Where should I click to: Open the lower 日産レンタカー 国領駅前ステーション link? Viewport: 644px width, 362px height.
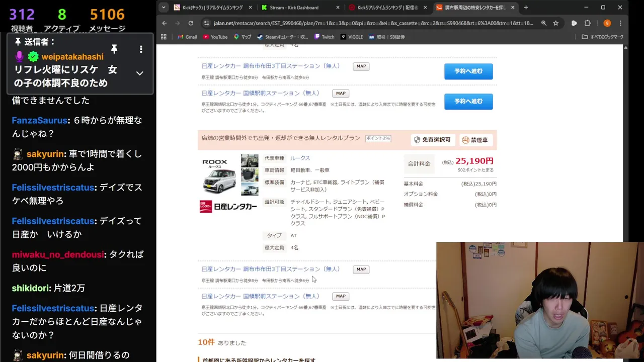tap(261, 296)
